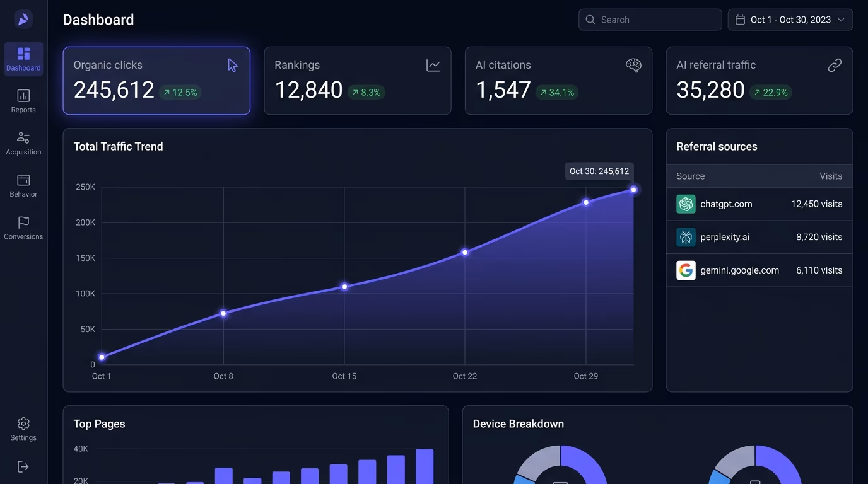Click the Source column header

(690, 176)
